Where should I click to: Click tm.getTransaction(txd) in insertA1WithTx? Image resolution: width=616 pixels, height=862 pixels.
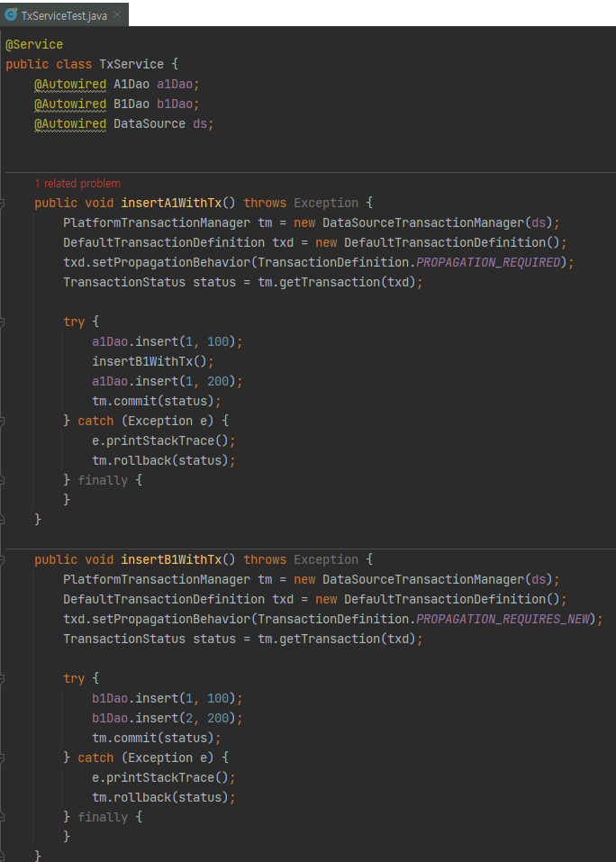click(x=337, y=282)
